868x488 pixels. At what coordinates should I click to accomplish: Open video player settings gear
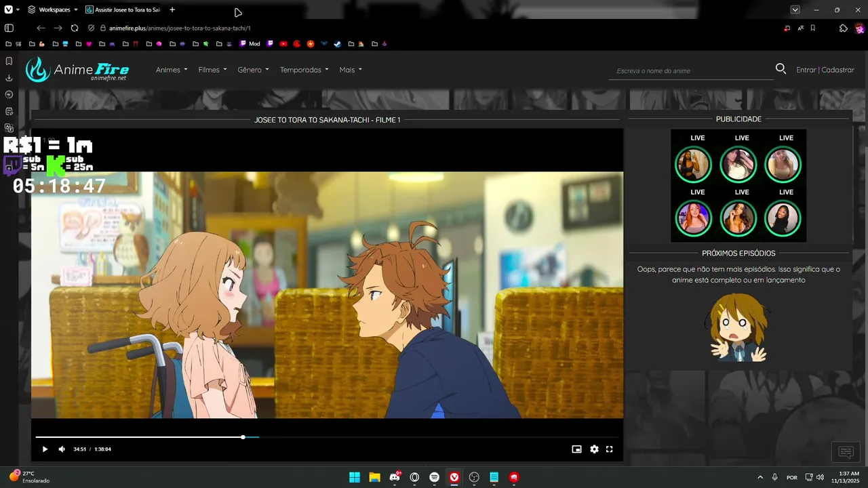(x=594, y=449)
